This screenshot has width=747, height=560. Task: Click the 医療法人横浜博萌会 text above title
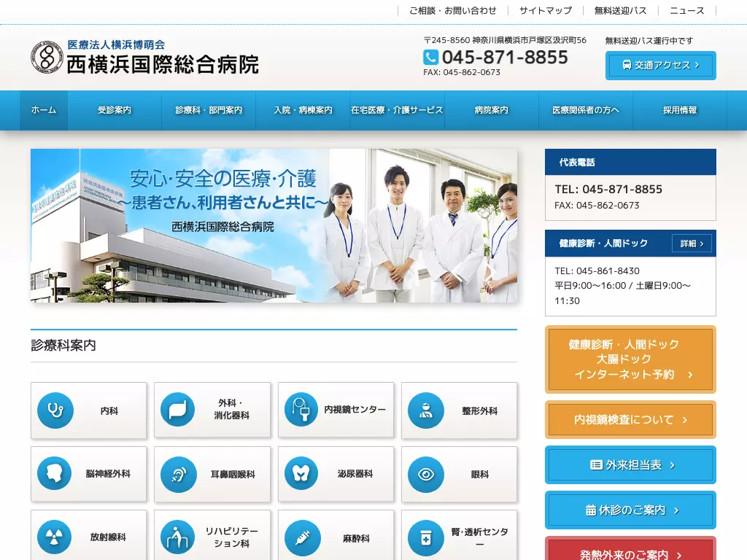pyautogui.click(x=116, y=44)
